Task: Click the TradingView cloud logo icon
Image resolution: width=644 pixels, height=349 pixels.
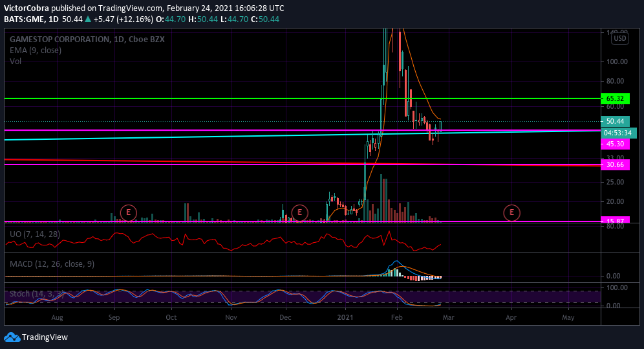Action: tap(12, 337)
